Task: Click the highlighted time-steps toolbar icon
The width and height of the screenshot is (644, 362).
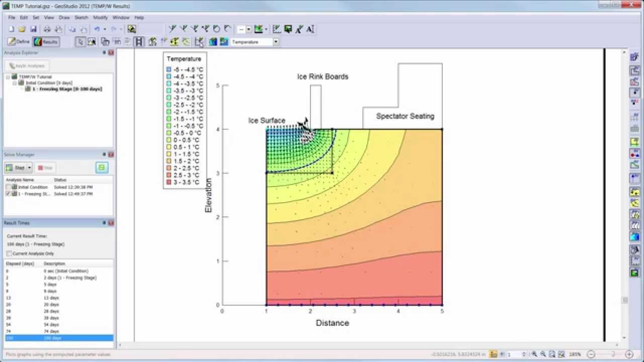Action: point(139,42)
